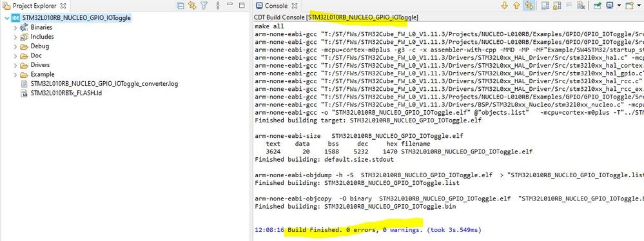
Task: Collapse the STM32L010RB_NUCLEO_GPIO_IOToggle project node
Action: [6, 18]
